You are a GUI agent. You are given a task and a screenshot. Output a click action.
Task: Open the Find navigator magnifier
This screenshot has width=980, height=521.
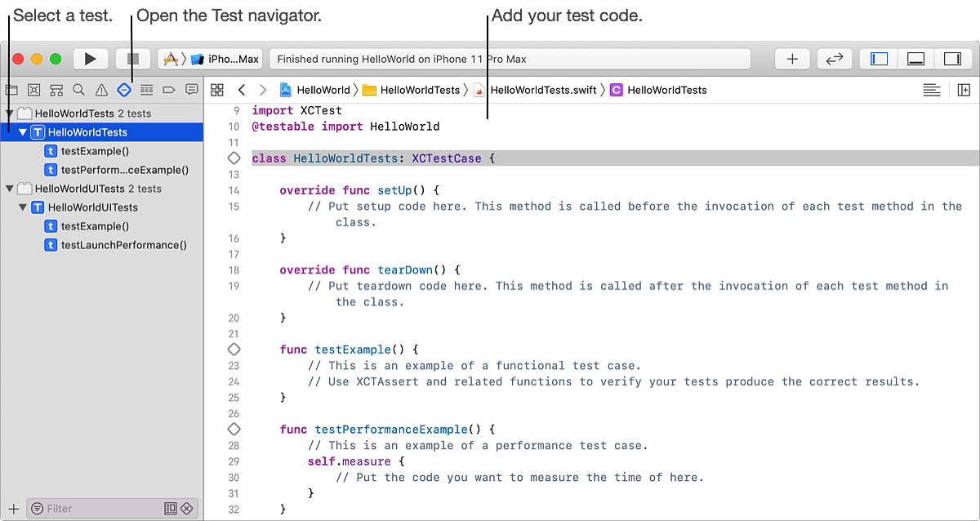pos(78,90)
